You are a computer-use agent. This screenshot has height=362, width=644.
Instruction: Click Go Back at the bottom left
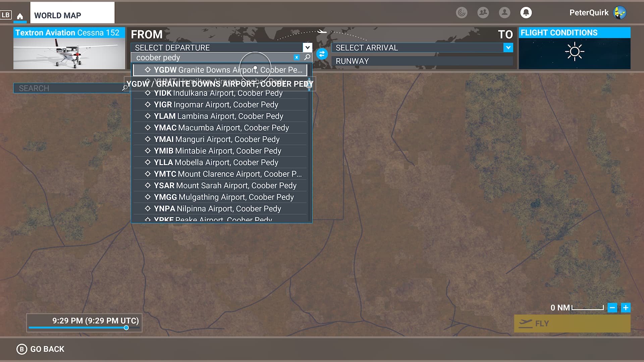[x=41, y=349]
